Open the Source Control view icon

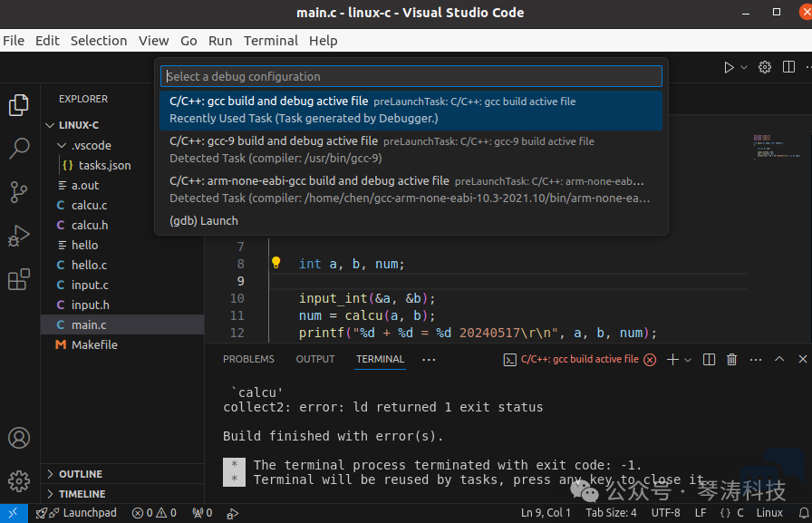point(19,192)
